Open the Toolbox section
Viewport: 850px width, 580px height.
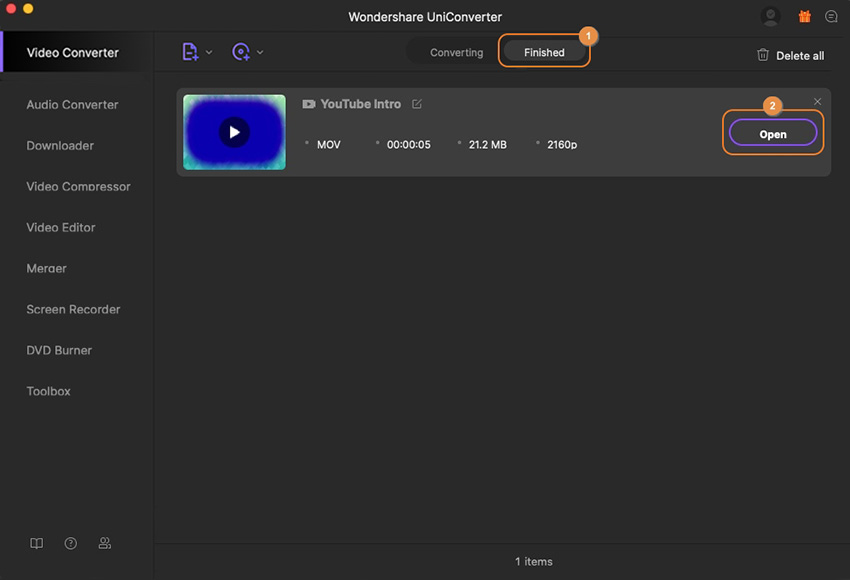[48, 391]
